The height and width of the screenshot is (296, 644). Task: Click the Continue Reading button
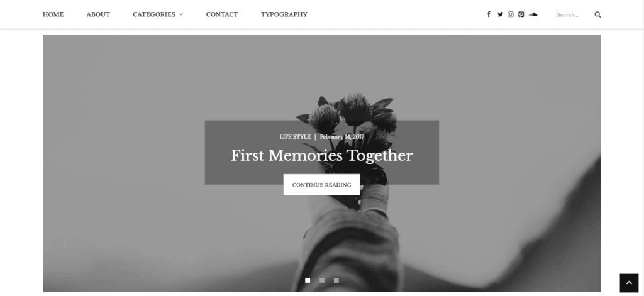pyautogui.click(x=321, y=185)
